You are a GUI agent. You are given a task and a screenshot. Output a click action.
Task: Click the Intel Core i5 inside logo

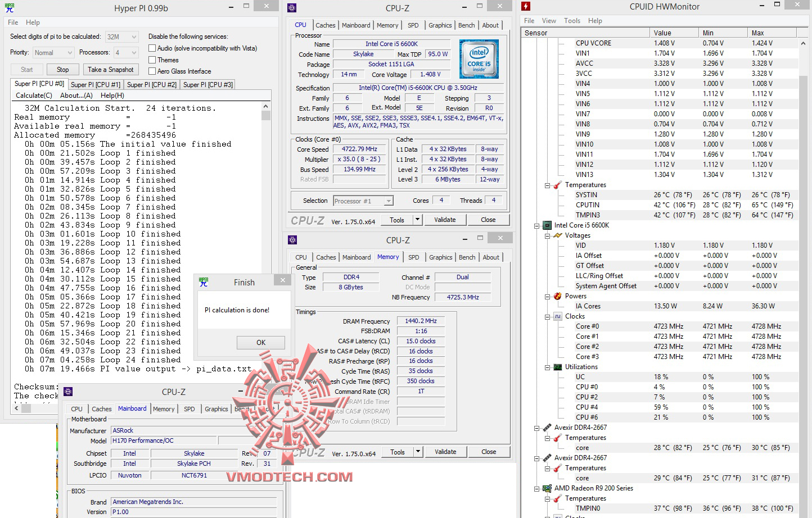[x=479, y=58]
